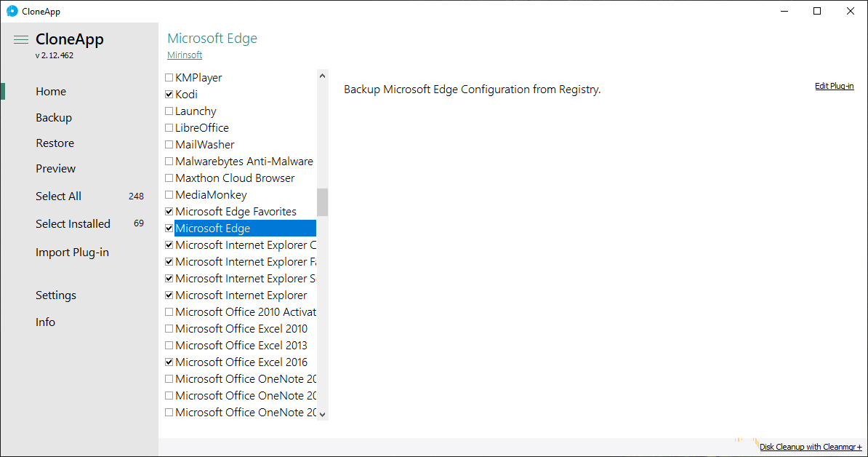Uncheck Microsoft Edge Favorites checkbox

[169, 211]
